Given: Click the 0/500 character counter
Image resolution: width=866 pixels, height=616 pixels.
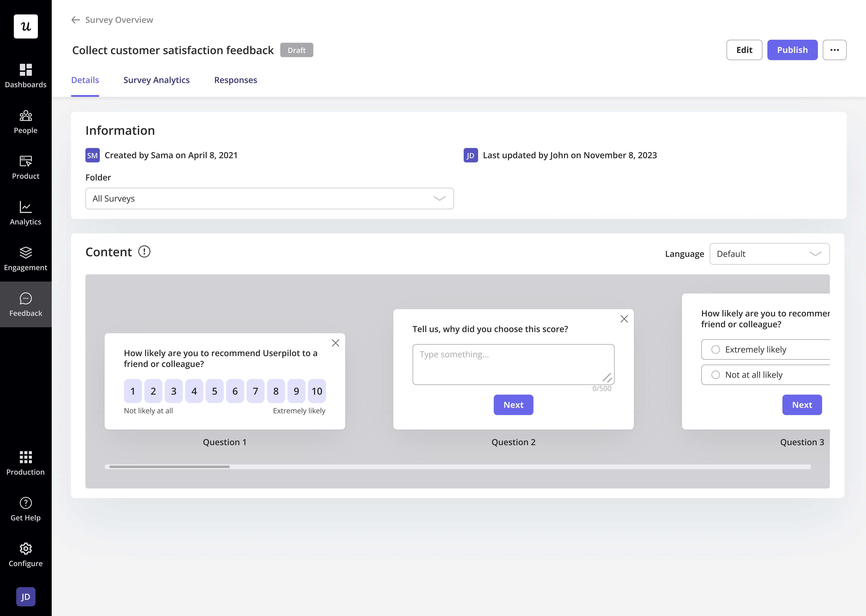Looking at the screenshot, I should pos(602,388).
